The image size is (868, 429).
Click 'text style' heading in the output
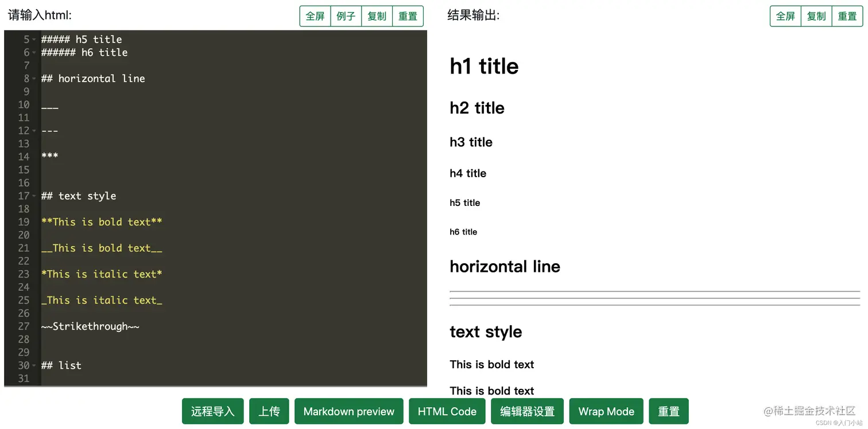click(x=486, y=332)
